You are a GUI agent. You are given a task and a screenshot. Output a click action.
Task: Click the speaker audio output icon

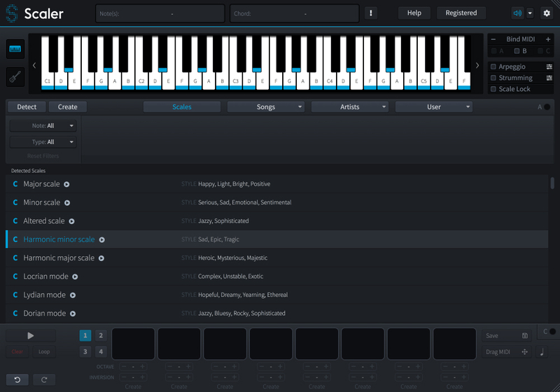click(517, 13)
